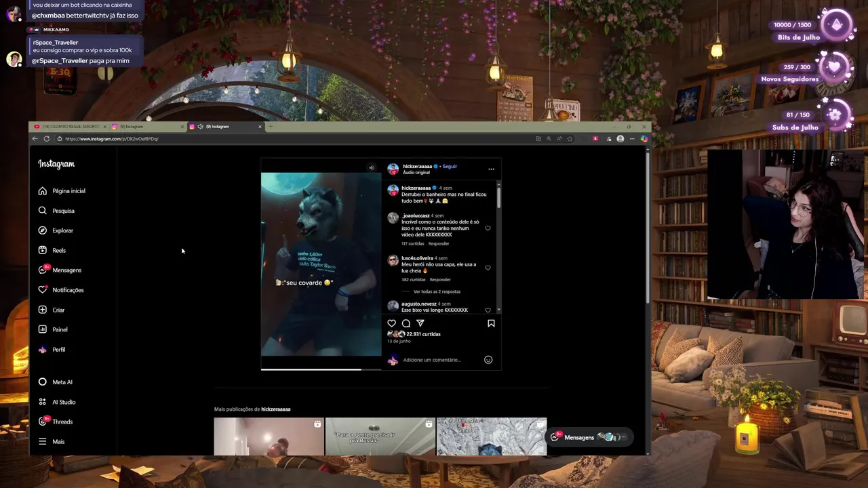Go to Reels in the sidebar
This screenshot has height=488, width=868.
52,250
